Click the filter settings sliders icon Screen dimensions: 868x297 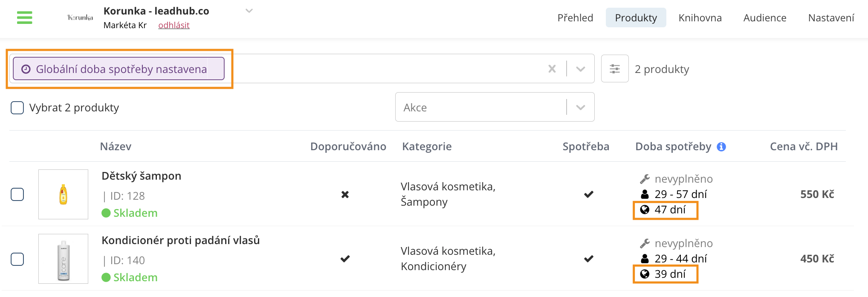point(615,69)
